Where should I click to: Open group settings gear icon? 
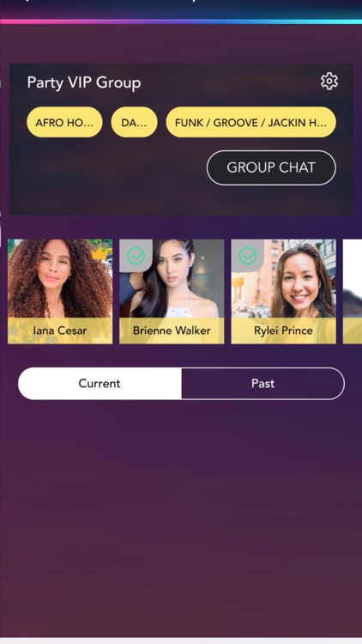pos(329,82)
